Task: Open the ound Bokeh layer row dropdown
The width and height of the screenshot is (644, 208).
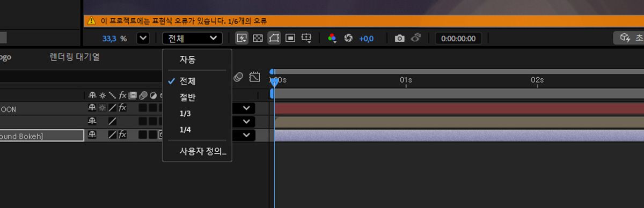Action: coord(246,135)
